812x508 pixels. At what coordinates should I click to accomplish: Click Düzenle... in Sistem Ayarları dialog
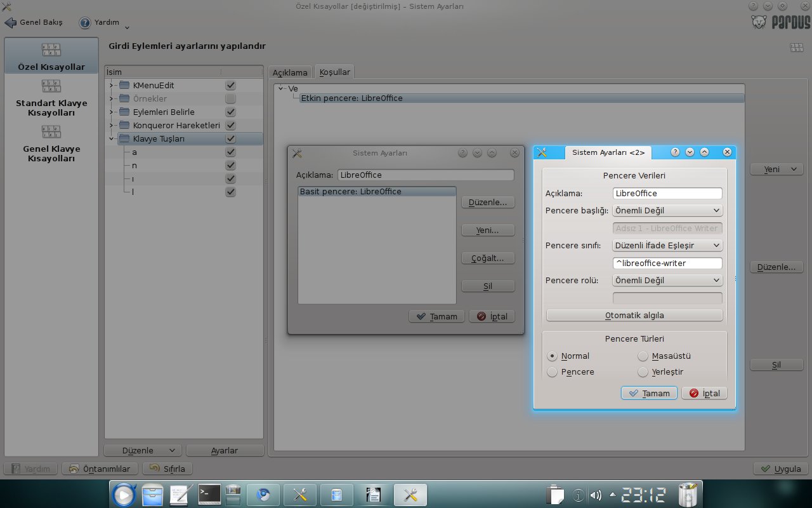[488, 203]
